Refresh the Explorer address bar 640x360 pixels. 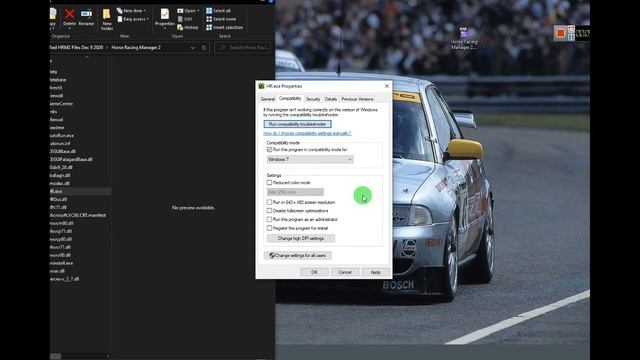tap(204, 48)
